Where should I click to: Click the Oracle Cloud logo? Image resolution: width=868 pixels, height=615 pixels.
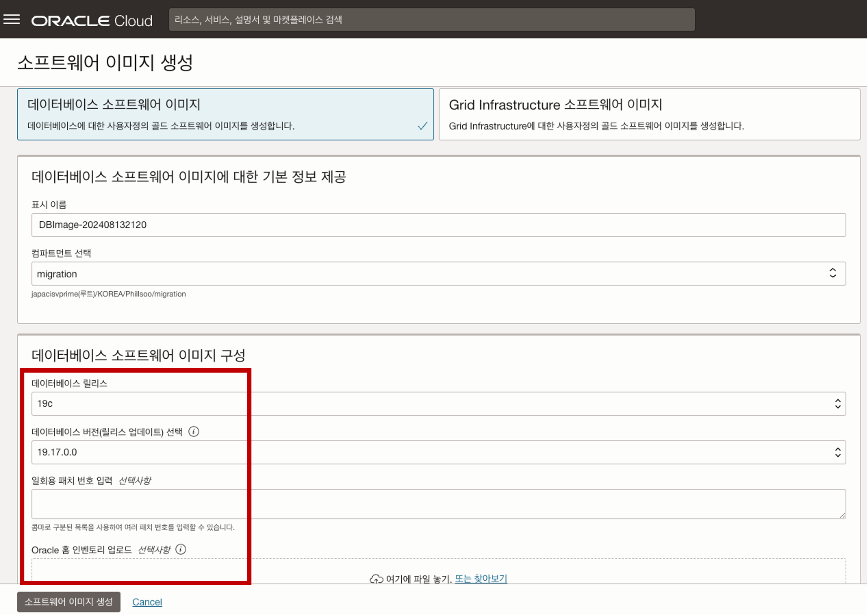pos(92,21)
